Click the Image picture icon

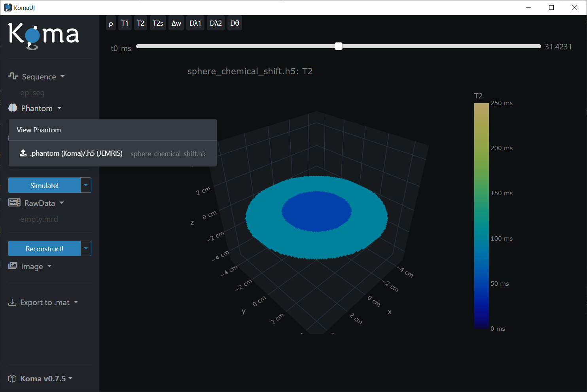pos(13,266)
